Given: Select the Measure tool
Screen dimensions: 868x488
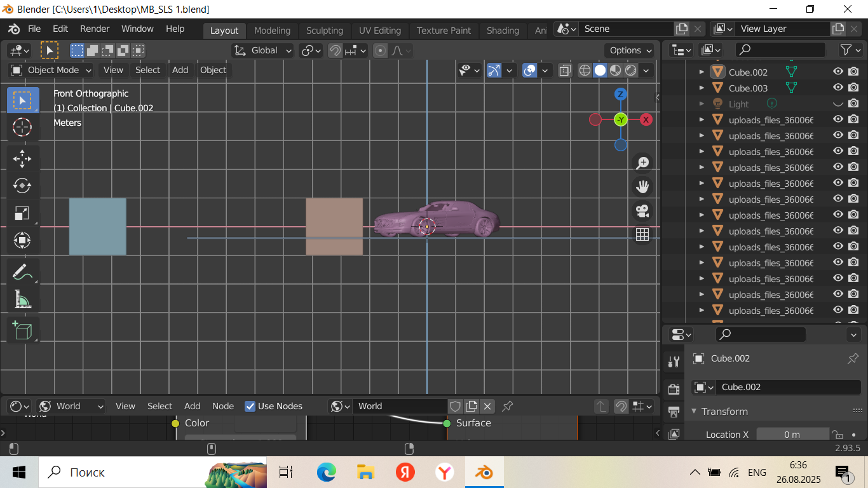Looking at the screenshot, I should [22, 299].
